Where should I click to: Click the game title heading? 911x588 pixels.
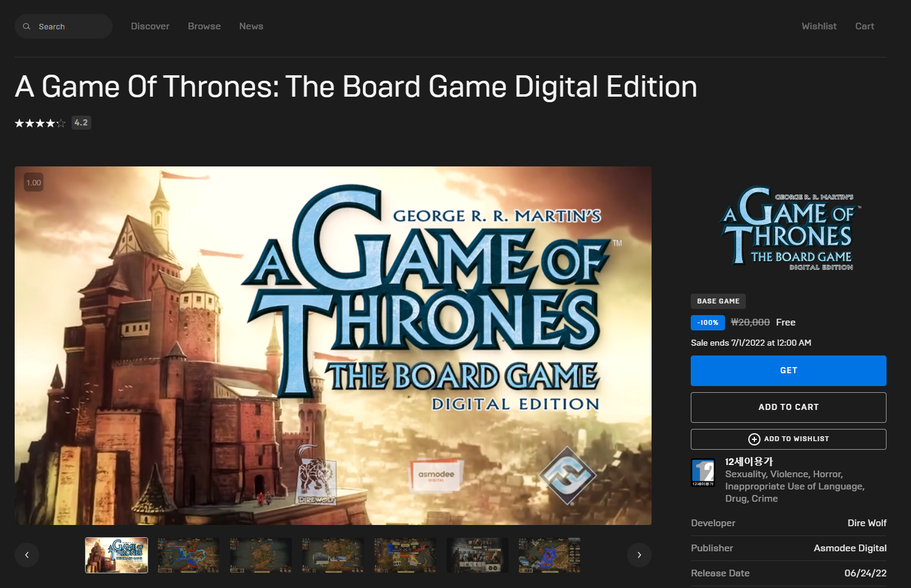pos(356,87)
